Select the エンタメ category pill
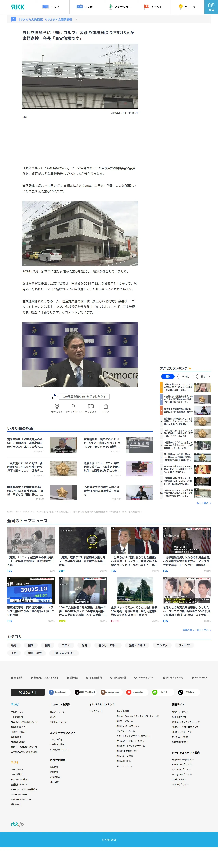The image size is (218, 868). (162, 645)
